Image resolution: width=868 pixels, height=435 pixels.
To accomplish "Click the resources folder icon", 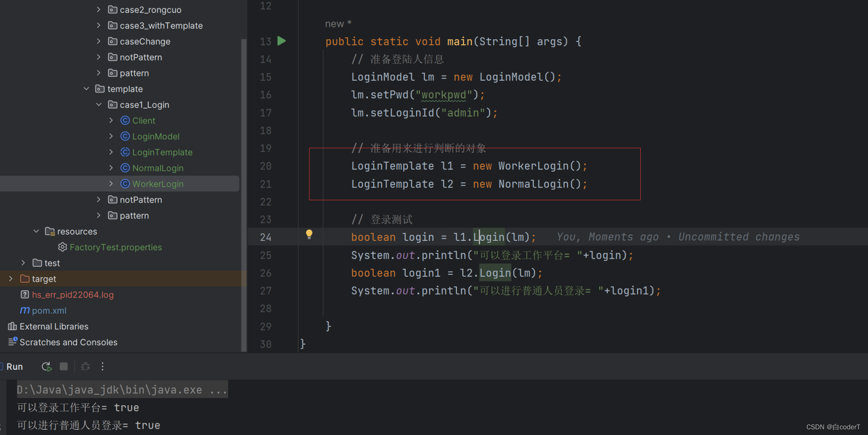I will [50, 231].
